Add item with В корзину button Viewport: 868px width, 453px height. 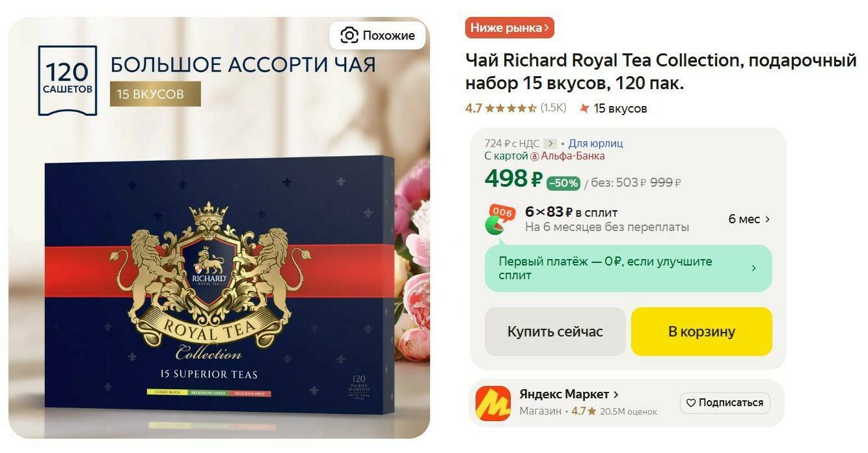pyautogui.click(x=701, y=331)
